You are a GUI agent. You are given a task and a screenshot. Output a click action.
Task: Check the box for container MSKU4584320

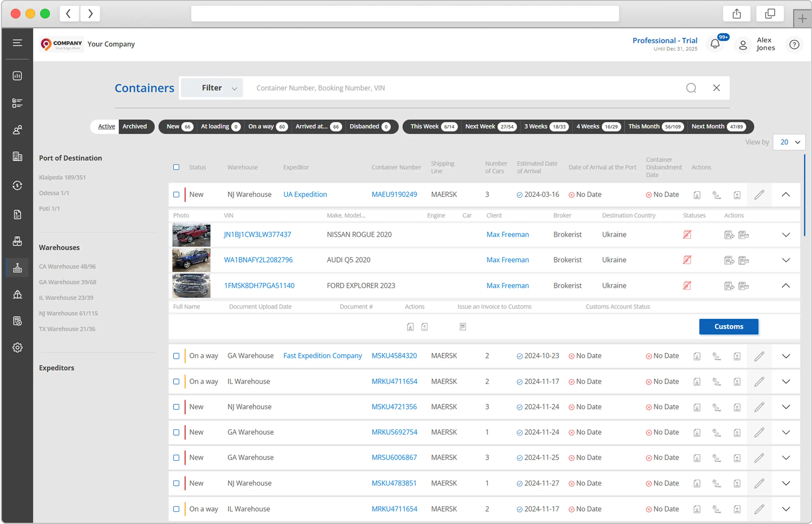[176, 356]
